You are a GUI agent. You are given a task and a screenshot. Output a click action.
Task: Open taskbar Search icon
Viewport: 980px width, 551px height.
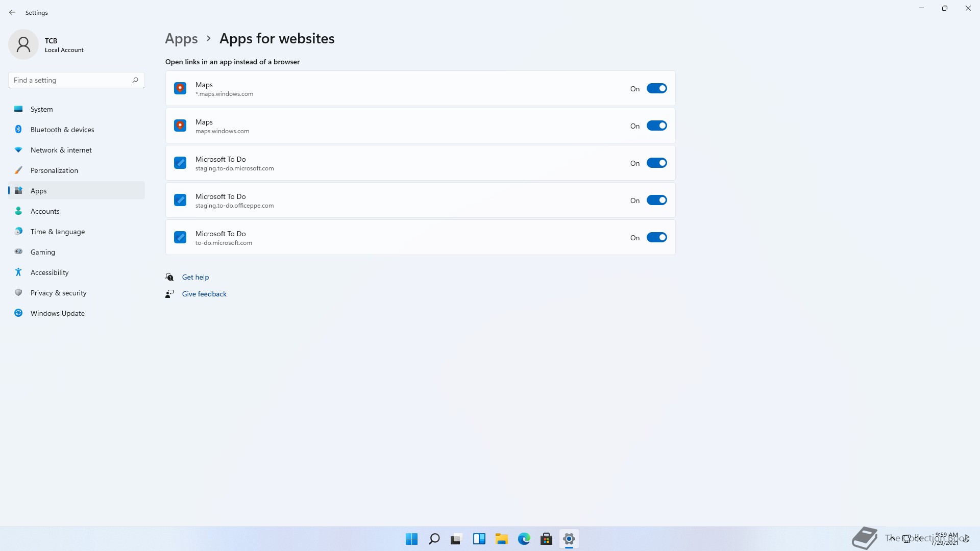click(434, 539)
